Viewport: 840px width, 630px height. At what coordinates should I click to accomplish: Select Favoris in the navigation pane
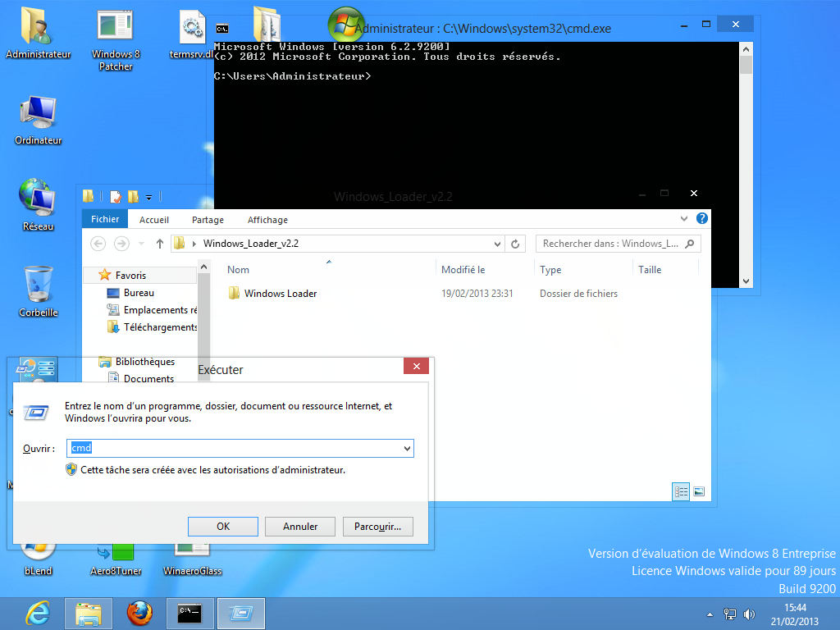130,276
